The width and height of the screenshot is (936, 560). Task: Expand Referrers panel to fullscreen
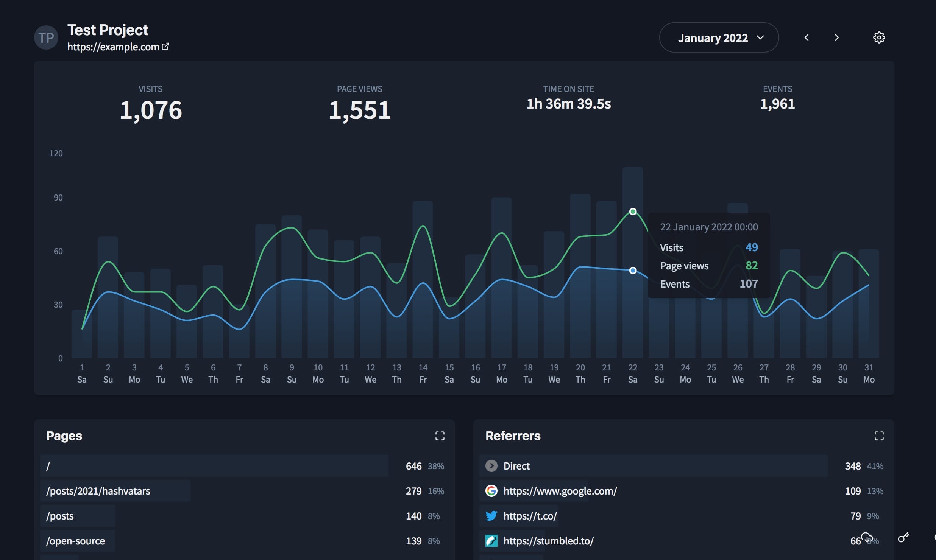pyautogui.click(x=879, y=436)
